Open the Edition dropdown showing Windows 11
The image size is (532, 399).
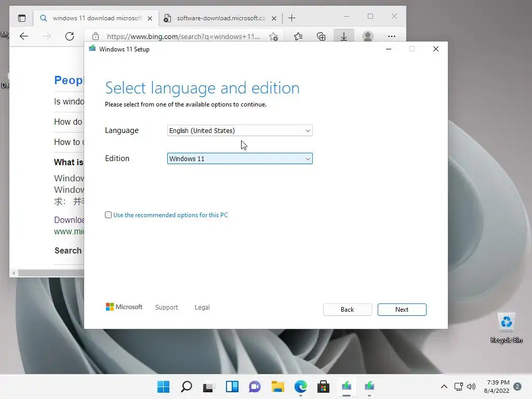[x=240, y=158]
